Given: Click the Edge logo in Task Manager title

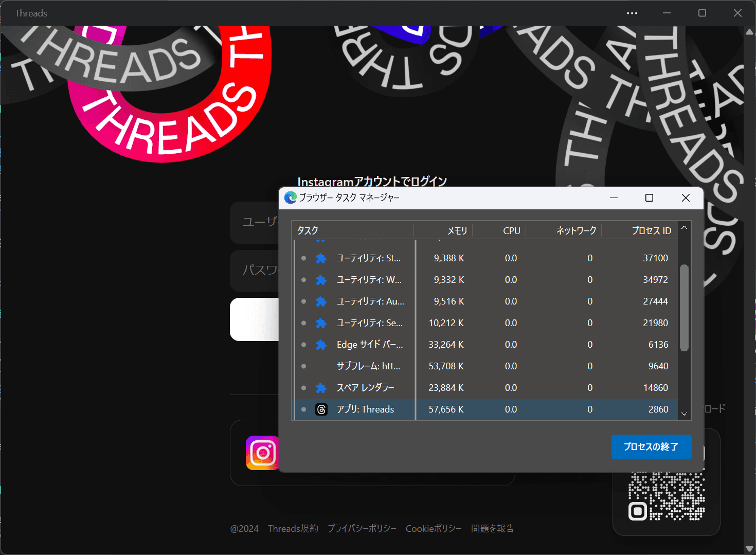Looking at the screenshot, I should (x=291, y=198).
